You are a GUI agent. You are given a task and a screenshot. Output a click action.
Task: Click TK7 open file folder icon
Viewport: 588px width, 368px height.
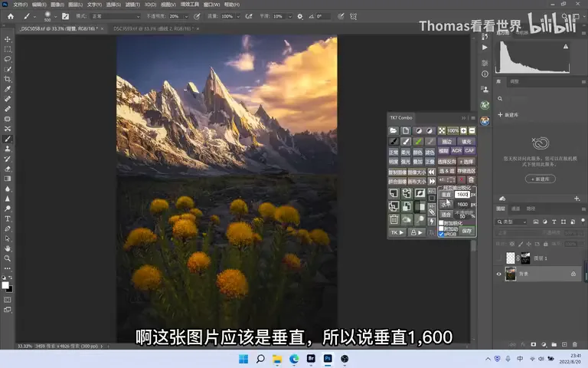(x=393, y=130)
